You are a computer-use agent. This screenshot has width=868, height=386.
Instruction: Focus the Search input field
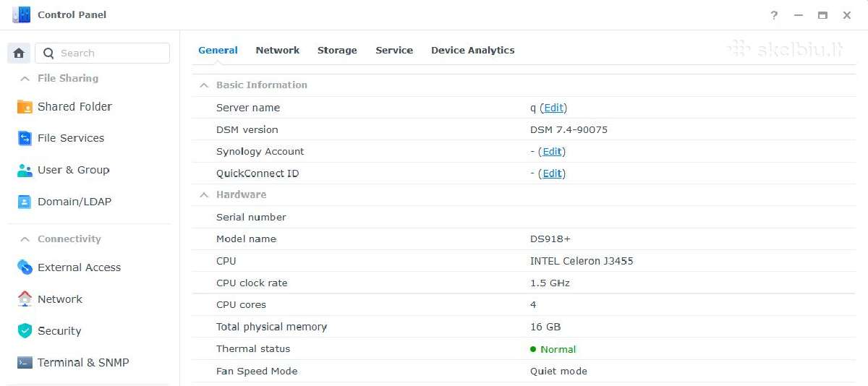103,53
